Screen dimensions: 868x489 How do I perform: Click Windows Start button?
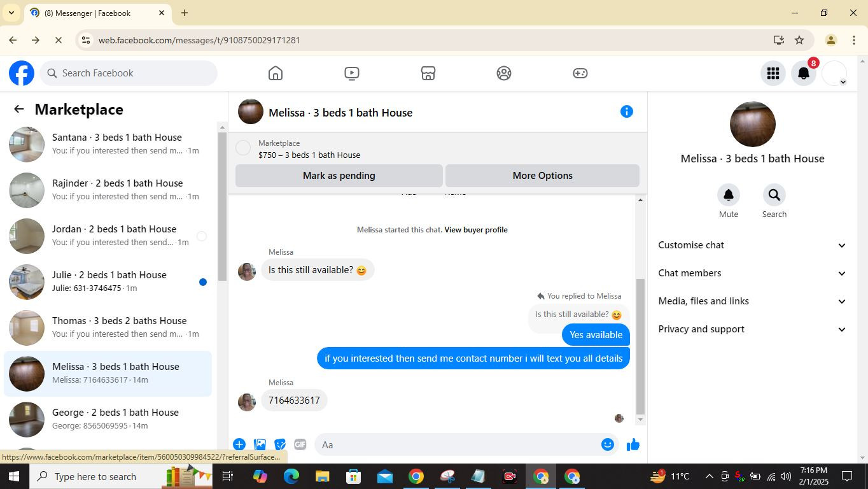(13, 476)
